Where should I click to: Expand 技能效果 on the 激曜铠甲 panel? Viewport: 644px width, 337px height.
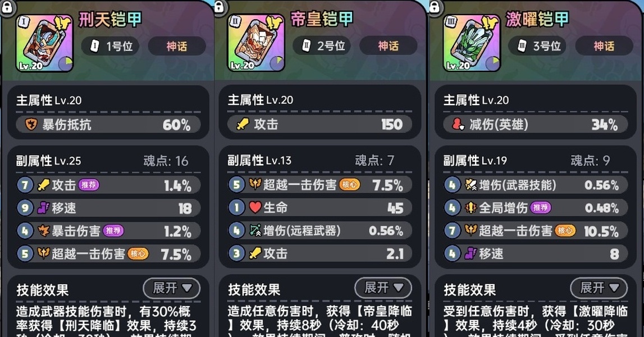coord(599,288)
